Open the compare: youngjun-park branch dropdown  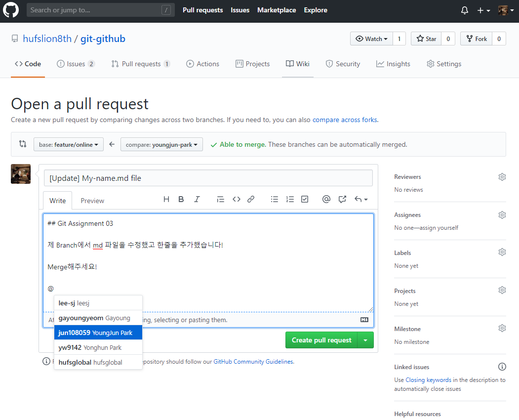[161, 144]
